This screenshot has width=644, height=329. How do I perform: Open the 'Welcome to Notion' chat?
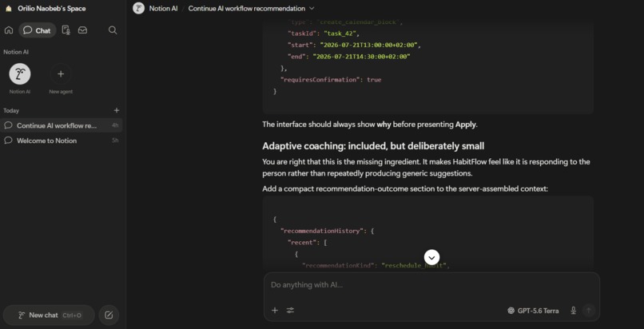62,141
